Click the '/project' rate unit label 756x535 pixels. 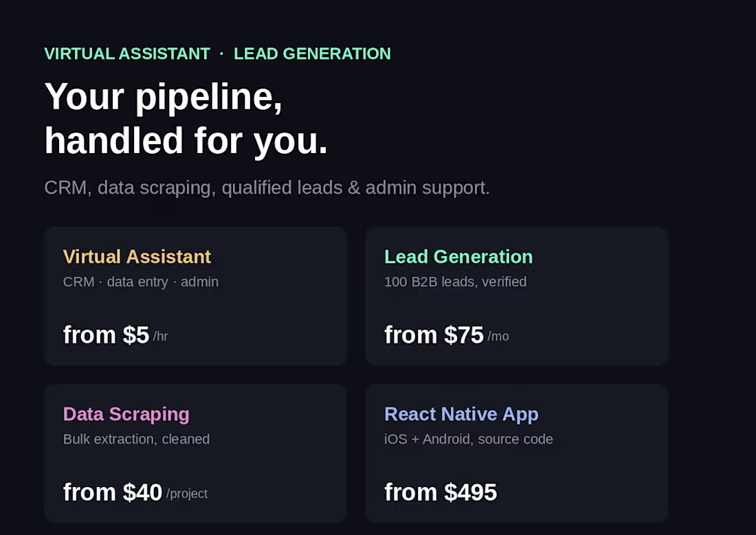point(187,494)
